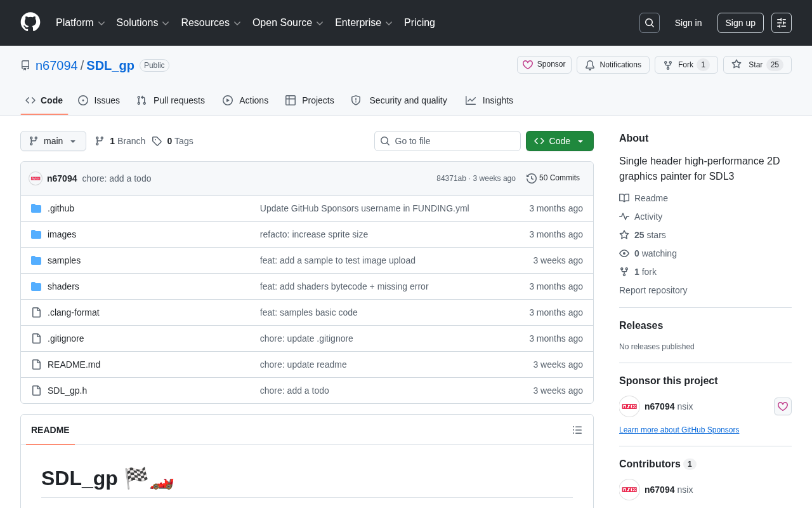Screen dimensions: 812x508
Task: Star the SDL_gp repository
Action: [x=757, y=65]
